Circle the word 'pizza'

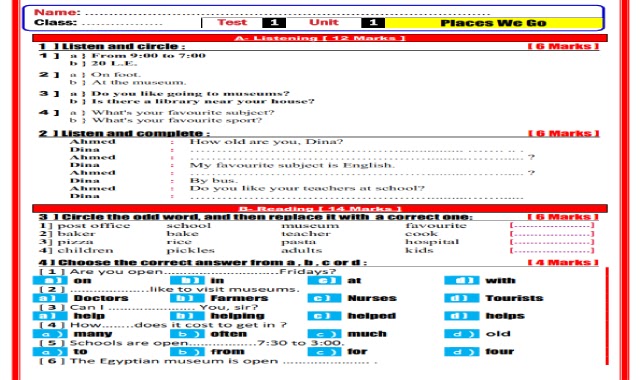click(x=75, y=242)
